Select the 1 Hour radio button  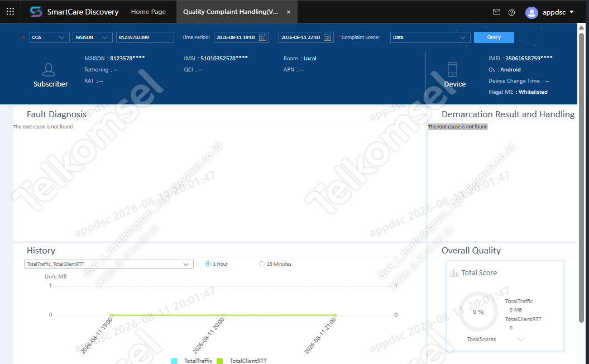point(208,264)
